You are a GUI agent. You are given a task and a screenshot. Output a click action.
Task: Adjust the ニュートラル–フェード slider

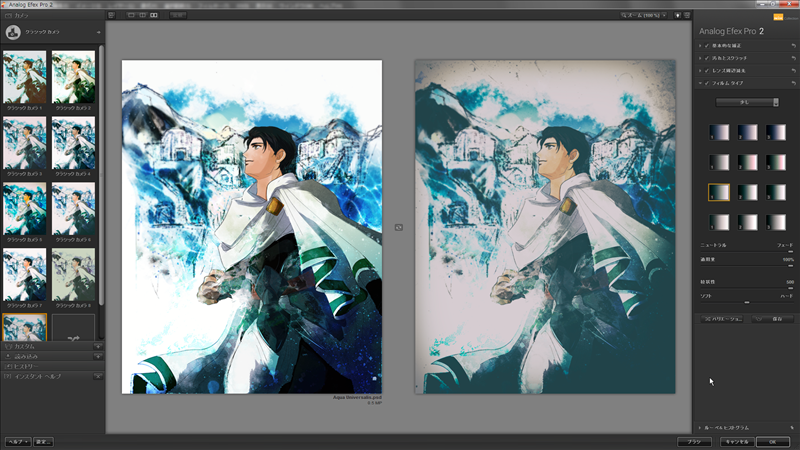(747, 252)
